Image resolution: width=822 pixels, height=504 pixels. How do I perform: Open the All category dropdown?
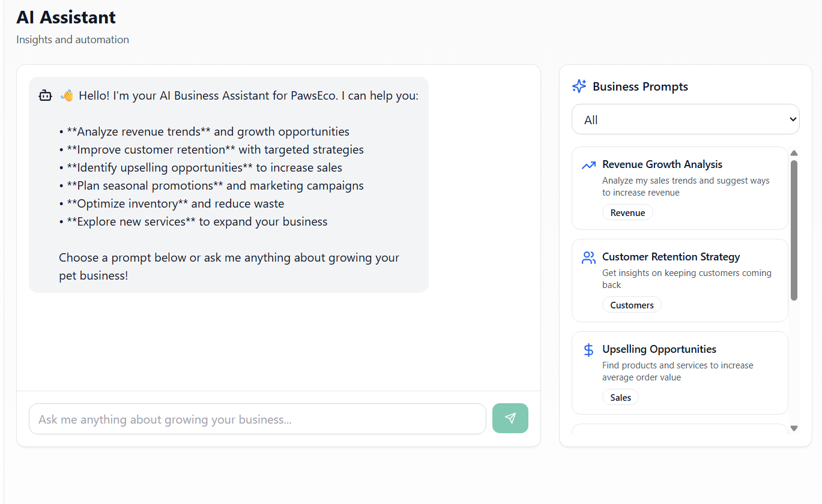tap(685, 119)
